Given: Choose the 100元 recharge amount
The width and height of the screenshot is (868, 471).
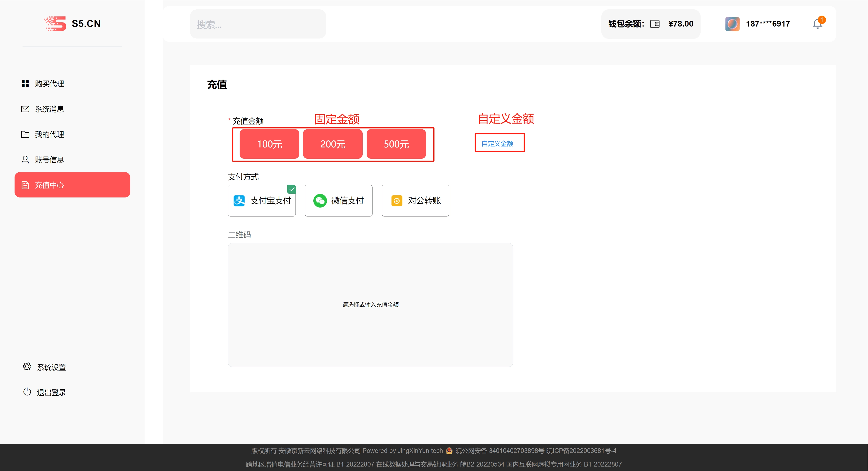Looking at the screenshot, I should tap(269, 144).
